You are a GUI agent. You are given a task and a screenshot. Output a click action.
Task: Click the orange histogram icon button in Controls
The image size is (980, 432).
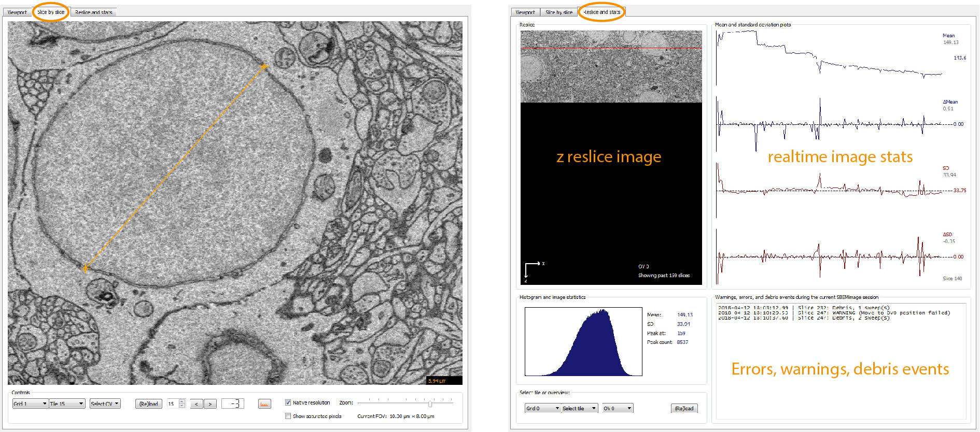[x=264, y=404]
